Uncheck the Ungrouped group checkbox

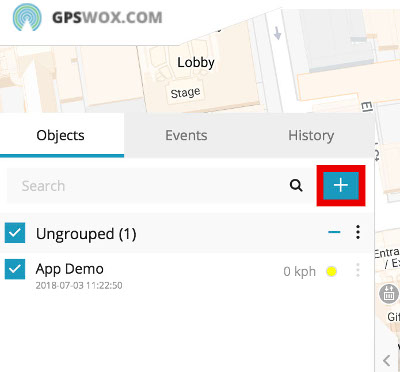point(15,233)
